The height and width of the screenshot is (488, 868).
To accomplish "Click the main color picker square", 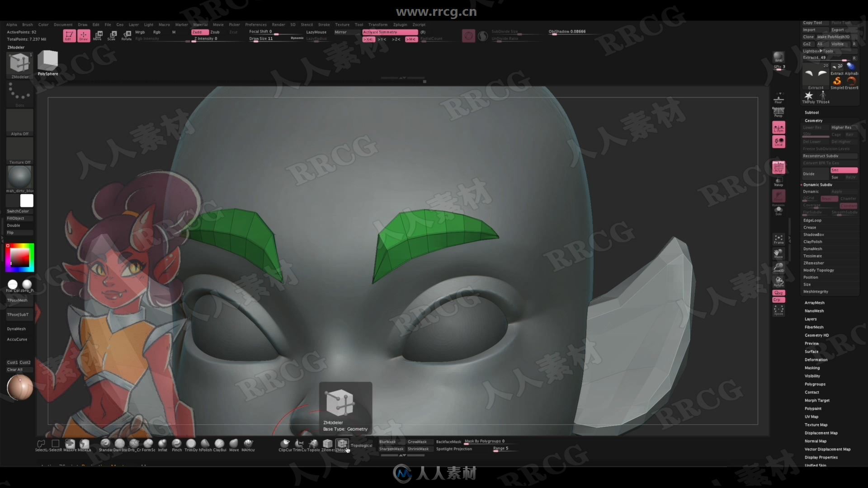I will 19,258.
